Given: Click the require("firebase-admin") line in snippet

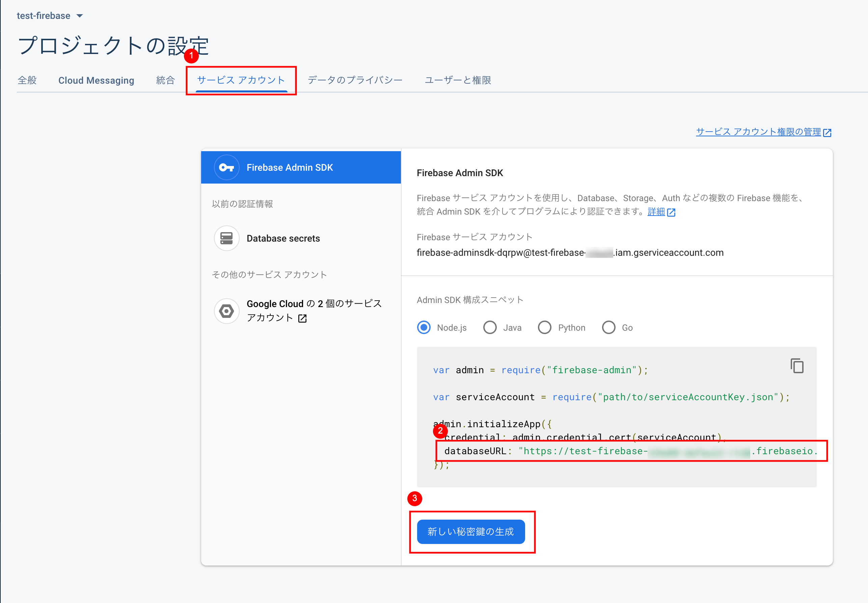Looking at the screenshot, I should [541, 370].
